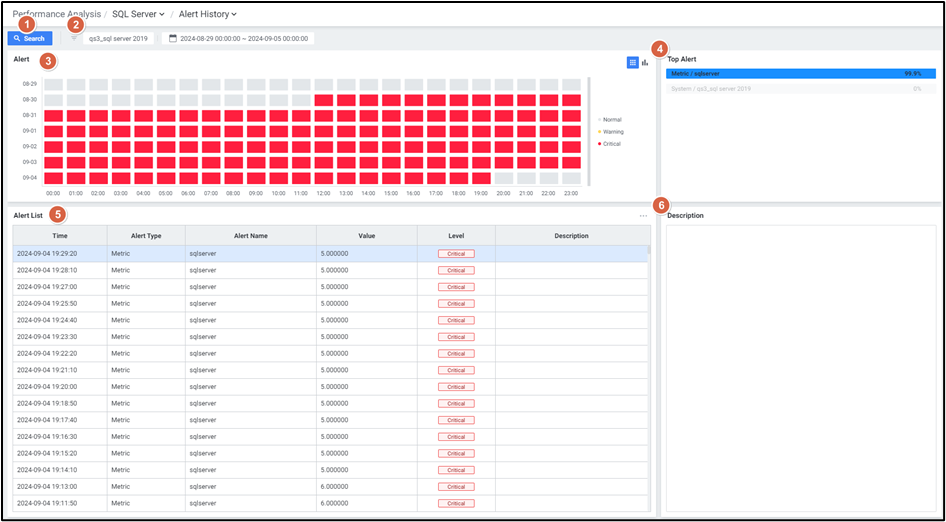Switch Alert view to bar chart
946x522 pixels.
click(x=645, y=62)
